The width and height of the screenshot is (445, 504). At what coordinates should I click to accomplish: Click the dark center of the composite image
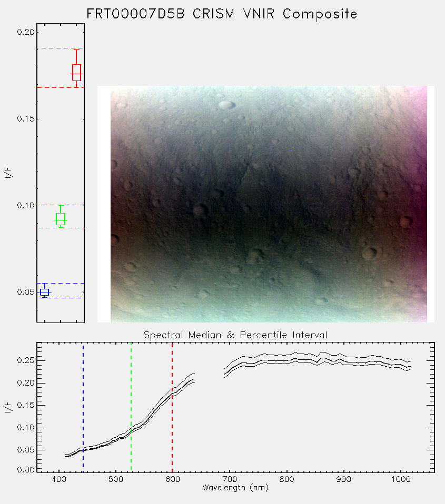pyautogui.click(x=269, y=206)
